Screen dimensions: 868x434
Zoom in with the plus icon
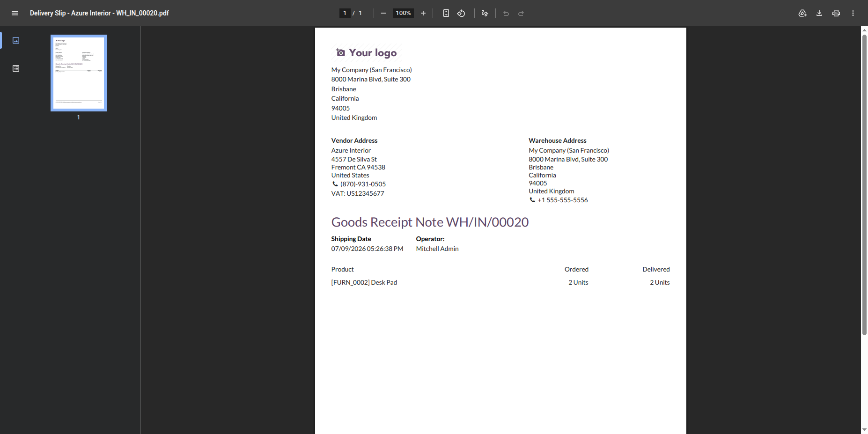(x=423, y=13)
